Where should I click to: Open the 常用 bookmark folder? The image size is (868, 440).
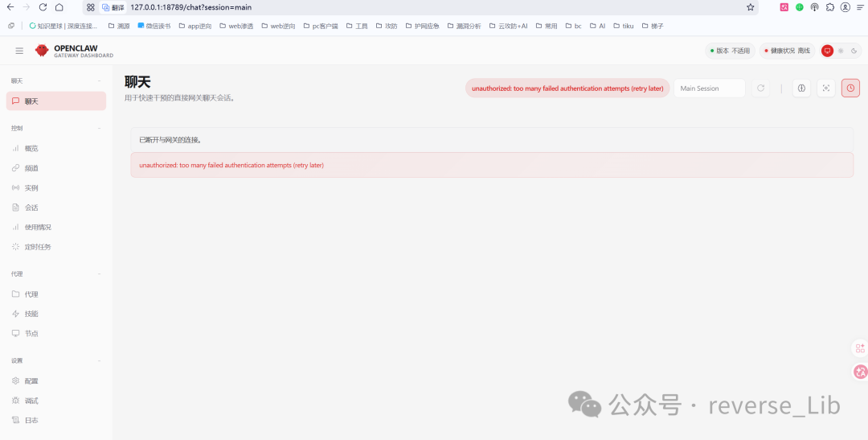[547, 26]
